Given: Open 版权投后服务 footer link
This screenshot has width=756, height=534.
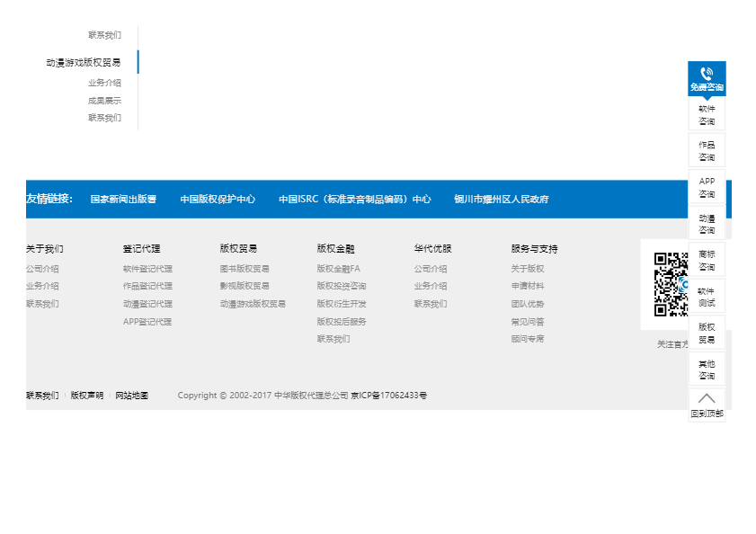Looking at the screenshot, I should [x=342, y=322].
